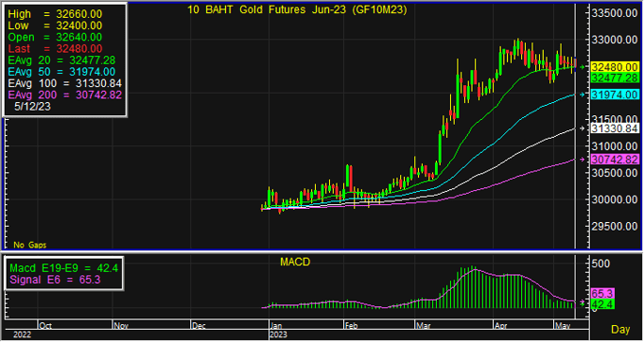
Task: Click the Day timeframe label
Action: click(620, 330)
